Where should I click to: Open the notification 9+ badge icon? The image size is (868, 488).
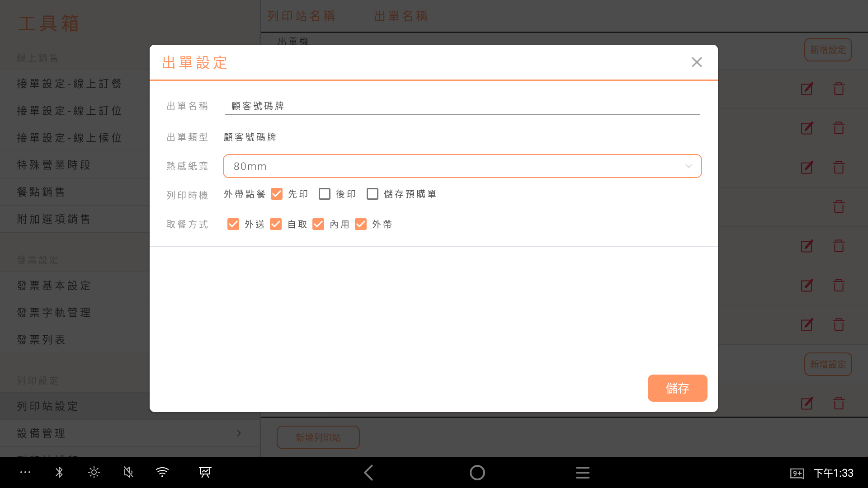797,473
